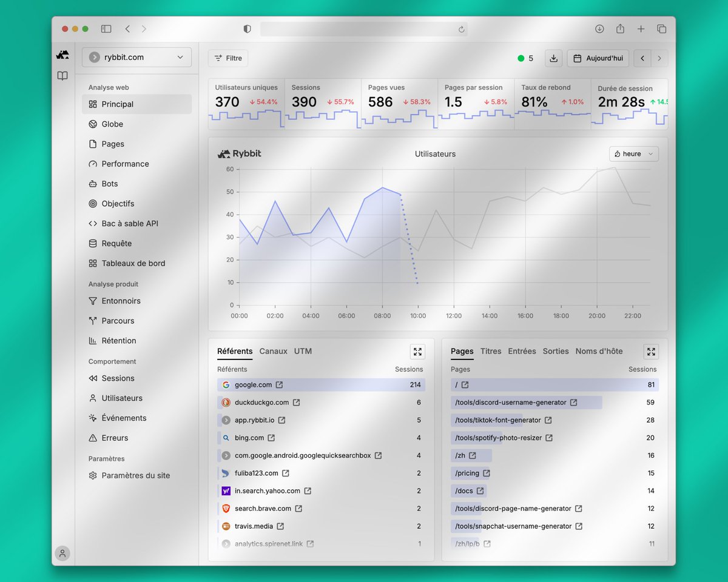Go to the previous date period

(x=642, y=58)
